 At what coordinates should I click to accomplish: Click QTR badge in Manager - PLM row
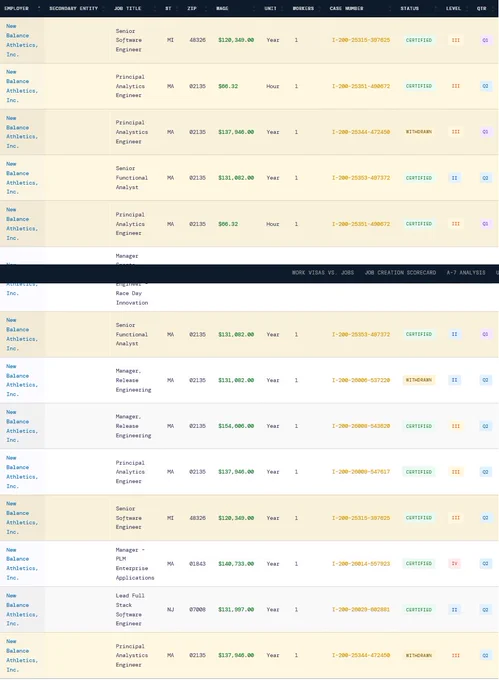point(486,564)
